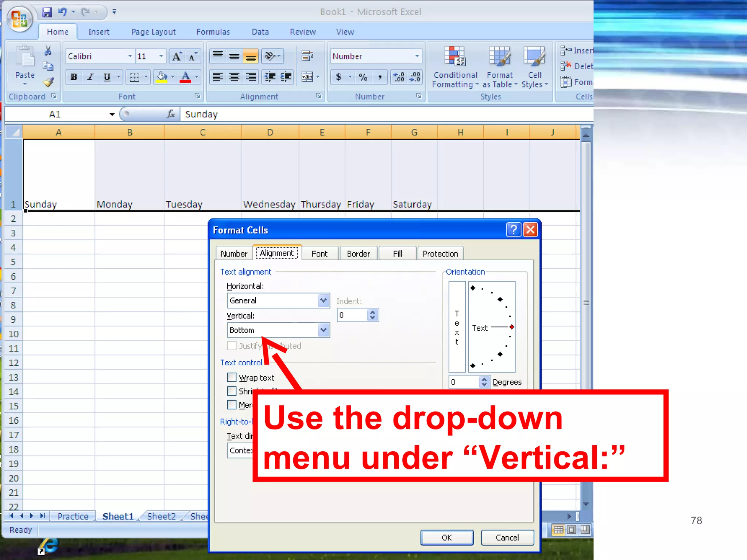Image resolution: width=747 pixels, height=560 pixels.
Task: Save the workbook from quick access toolbar
Action: coord(47,12)
